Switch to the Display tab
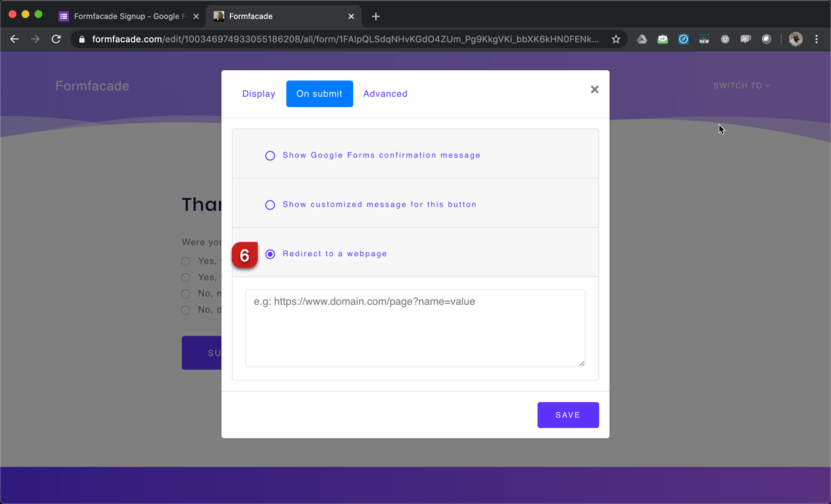Image resolution: width=831 pixels, height=504 pixels. (258, 93)
